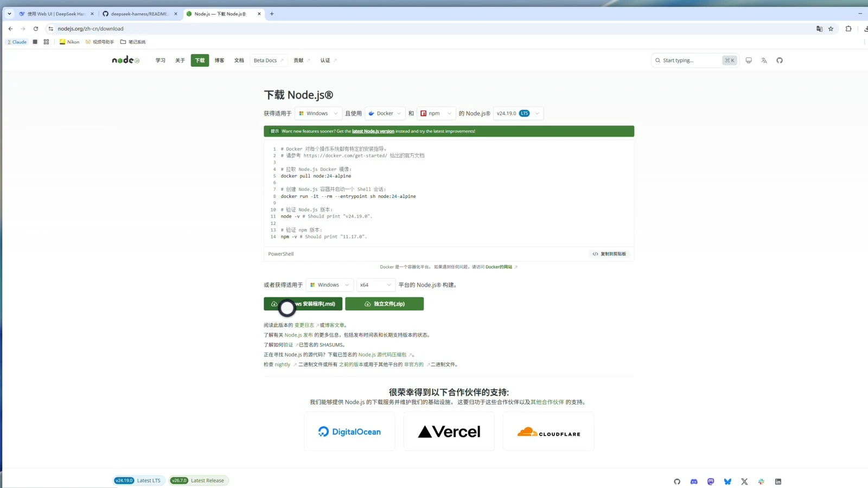Open the 变更日志 link
Screen dimensions: 868x488
pyautogui.click(x=304, y=325)
